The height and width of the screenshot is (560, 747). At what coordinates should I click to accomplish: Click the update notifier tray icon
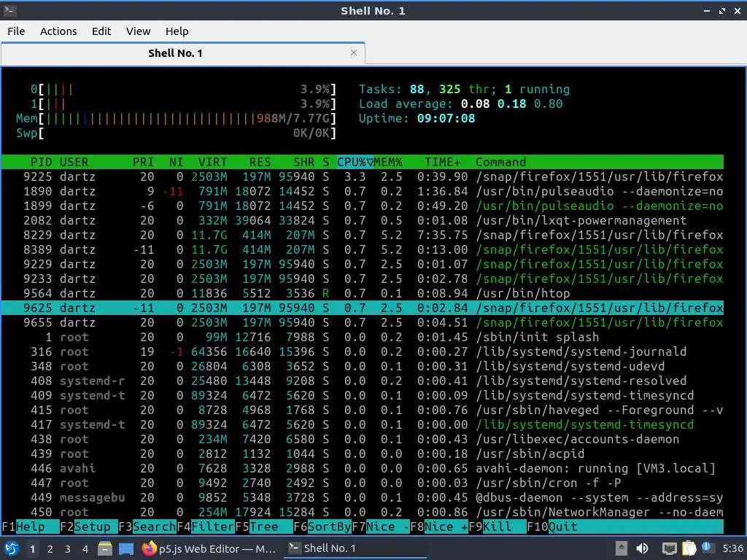pos(706,548)
